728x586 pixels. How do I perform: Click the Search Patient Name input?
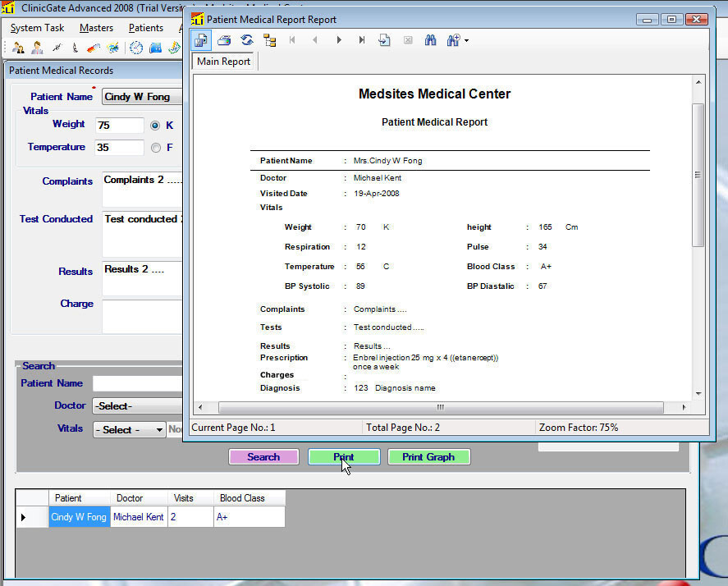tap(138, 383)
